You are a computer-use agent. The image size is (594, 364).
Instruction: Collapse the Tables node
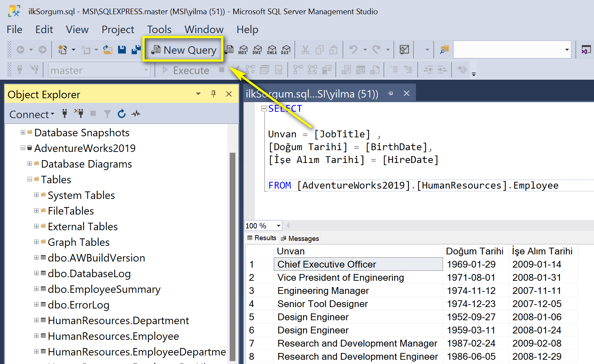(x=30, y=179)
